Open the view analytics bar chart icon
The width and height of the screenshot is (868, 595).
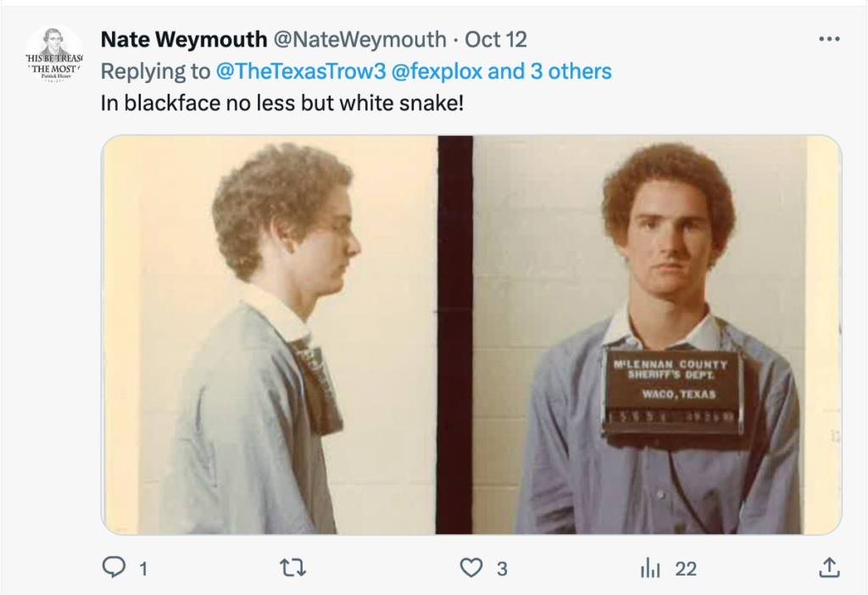coord(650,569)
